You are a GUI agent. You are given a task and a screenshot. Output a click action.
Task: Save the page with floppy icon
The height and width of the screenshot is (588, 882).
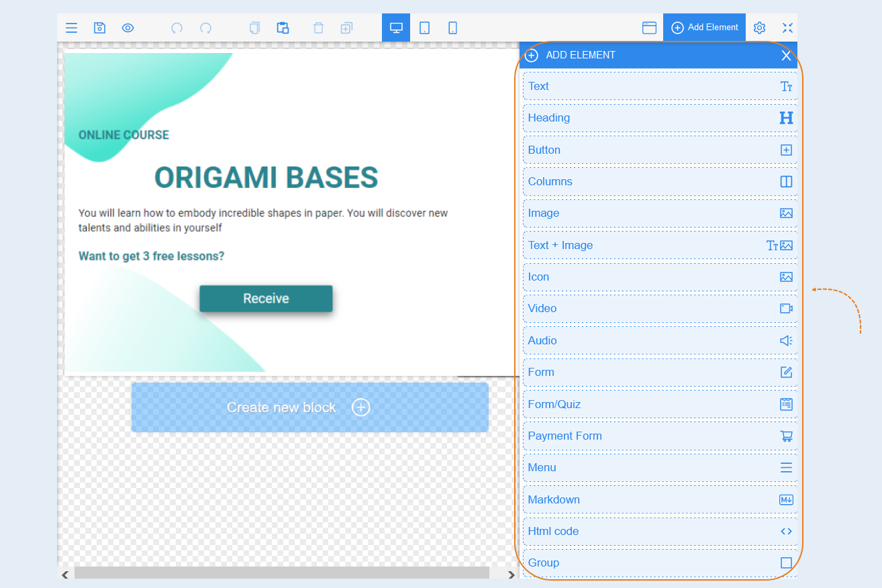coord(99,28)
